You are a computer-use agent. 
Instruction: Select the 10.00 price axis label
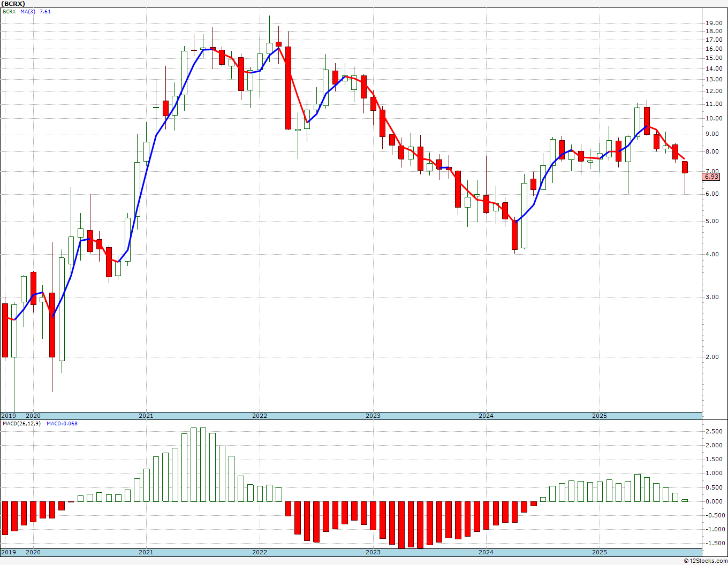point(714,119)
